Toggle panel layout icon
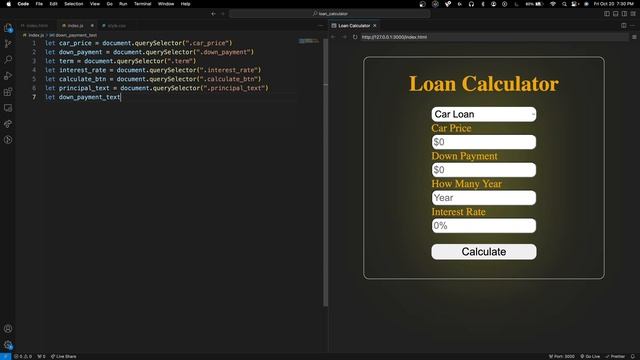This screenshot has width=640, height=360. tap(616, 13)
